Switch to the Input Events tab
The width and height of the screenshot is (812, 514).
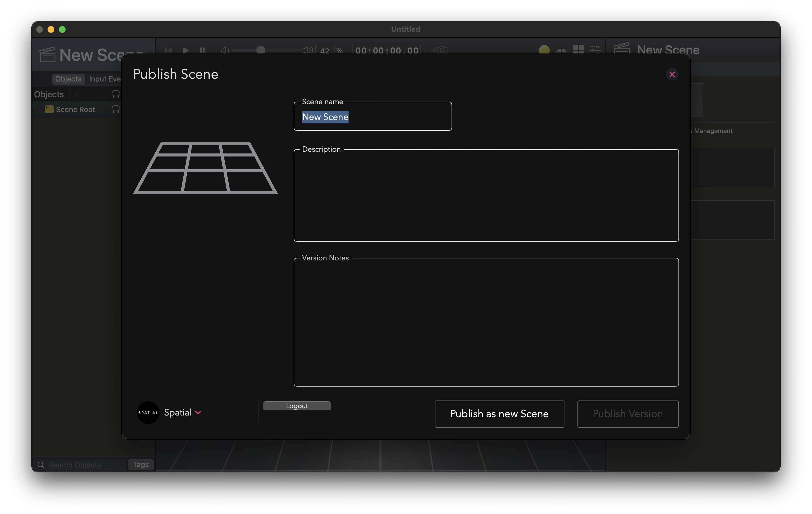tap(104, 79)
